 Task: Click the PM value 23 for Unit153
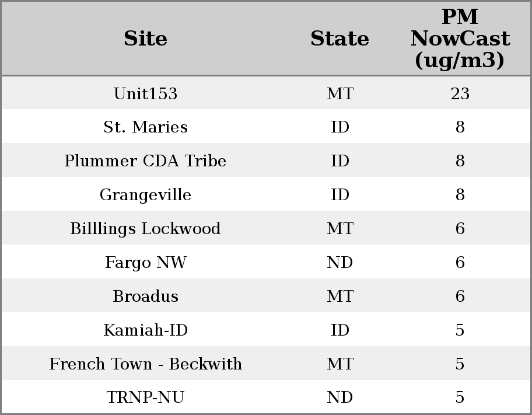coord(460,93)
